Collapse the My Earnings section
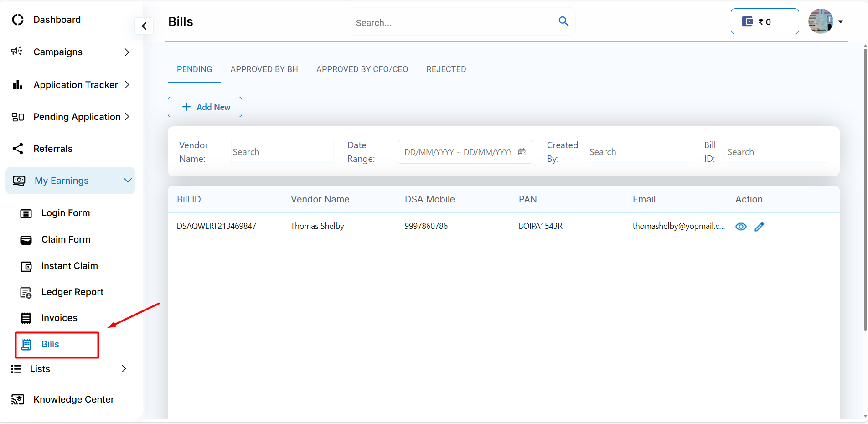Image resolution: width=868 pixels, height=424 pixels. (x=128, y=181)
